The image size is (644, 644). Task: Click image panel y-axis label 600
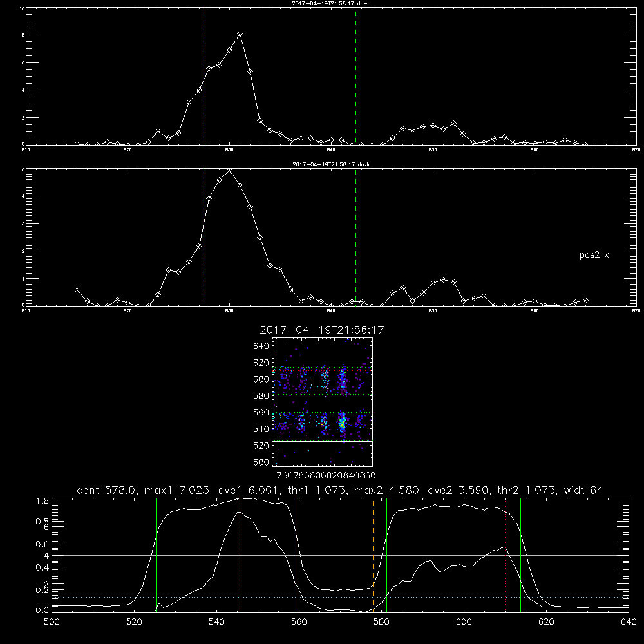(261, 379)
